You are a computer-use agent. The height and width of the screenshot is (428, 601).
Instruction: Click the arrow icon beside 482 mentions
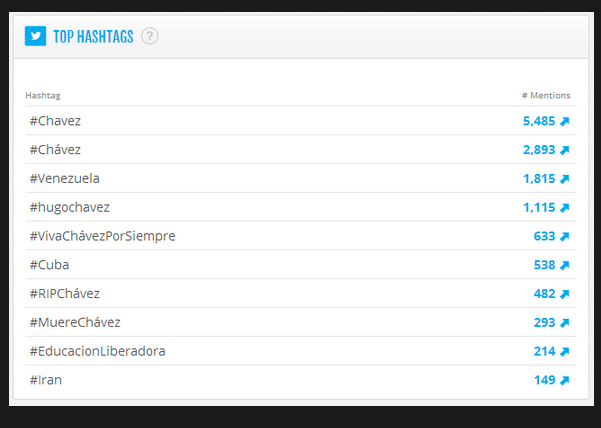tap(565, 294)
